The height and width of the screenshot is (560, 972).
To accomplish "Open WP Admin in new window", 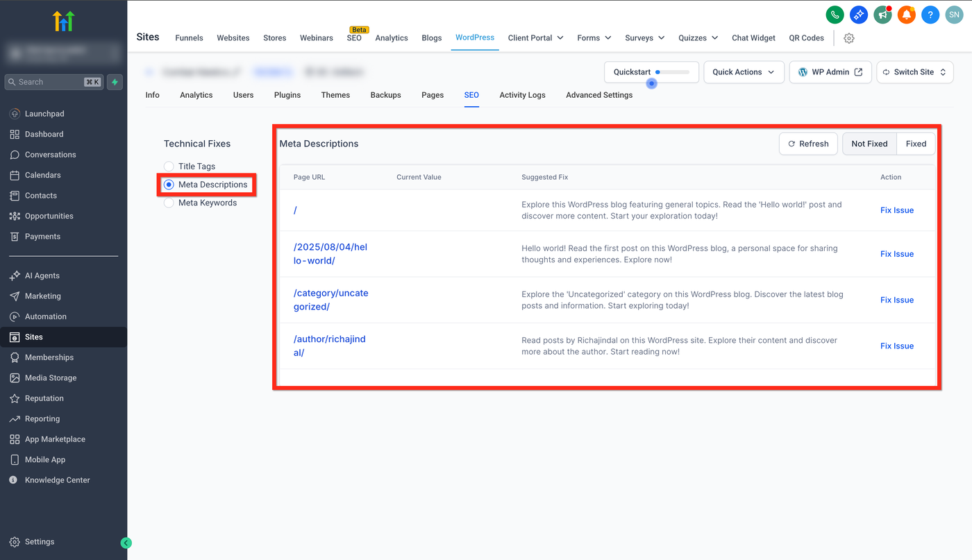I will click(830, 72).
